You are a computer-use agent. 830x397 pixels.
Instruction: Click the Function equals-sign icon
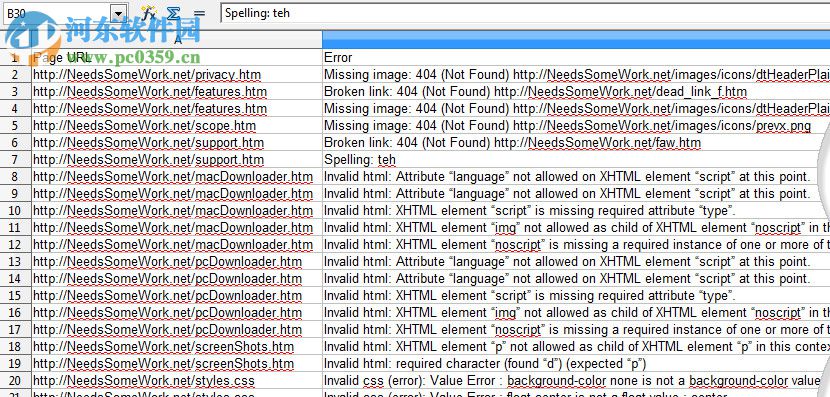pos(199,13)
